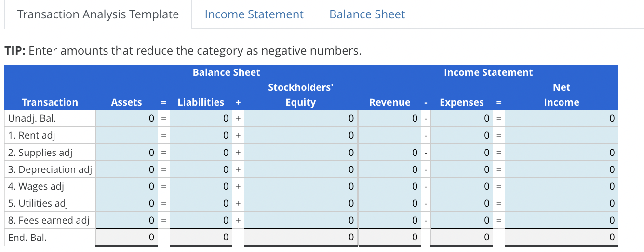Click Expenses field in Utilities adj row
Viewport: 644px width, 252px height.
pos(462,203)
